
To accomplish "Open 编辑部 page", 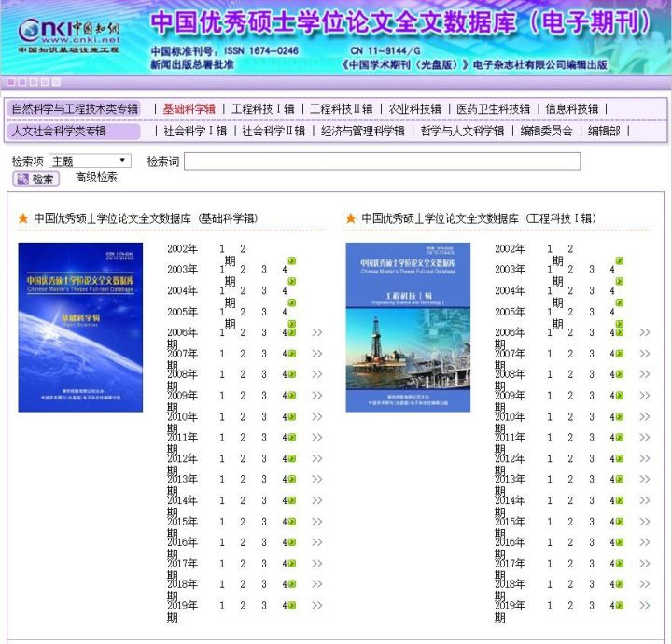I will point(604,131).
